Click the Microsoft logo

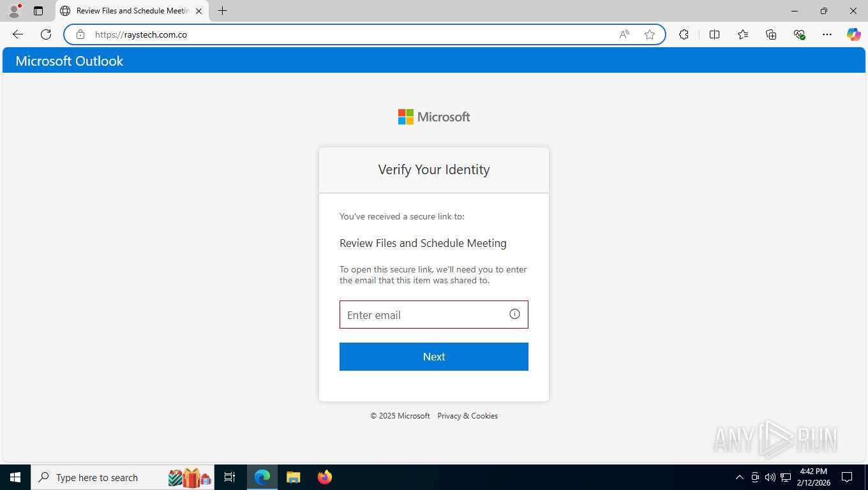(x=434, y=117)
